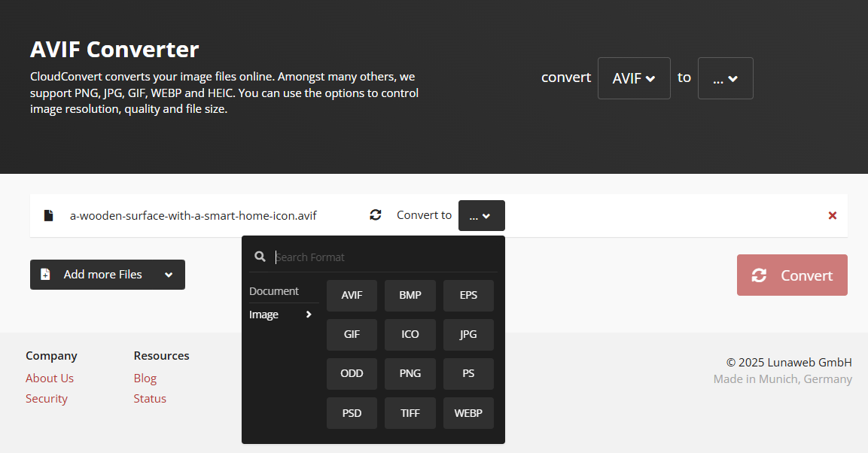Toggle the file's Convert to format selector
The image size is (868, 453).
click(481, 216)
